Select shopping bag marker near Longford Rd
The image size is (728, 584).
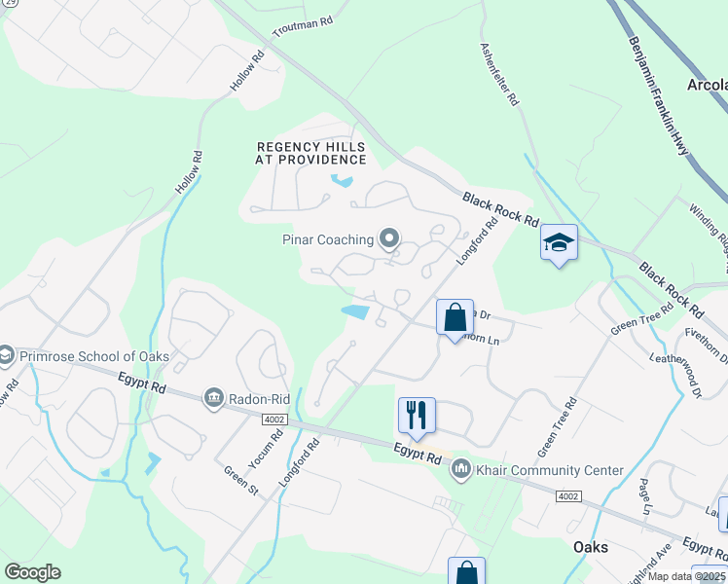(x=455, y=318)
